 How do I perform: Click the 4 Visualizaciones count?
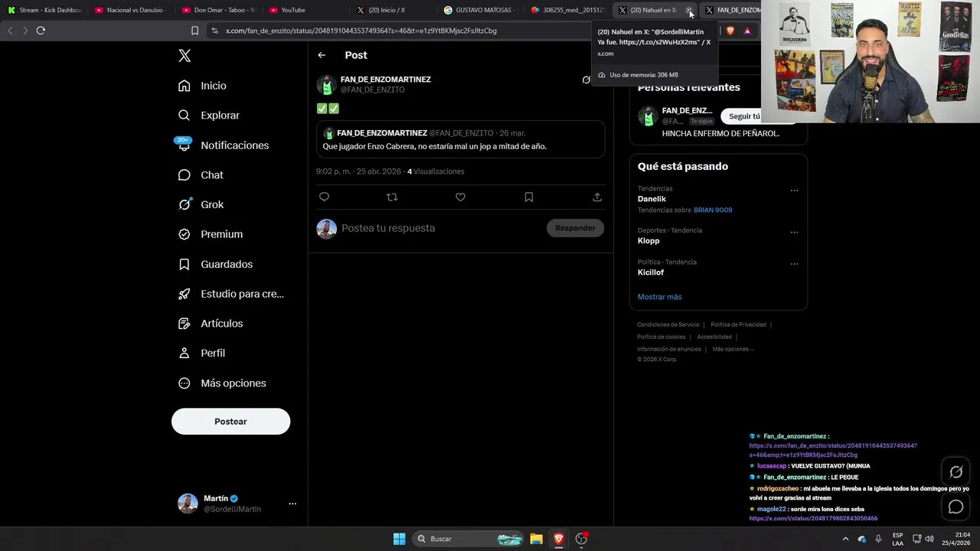(436, 171)
